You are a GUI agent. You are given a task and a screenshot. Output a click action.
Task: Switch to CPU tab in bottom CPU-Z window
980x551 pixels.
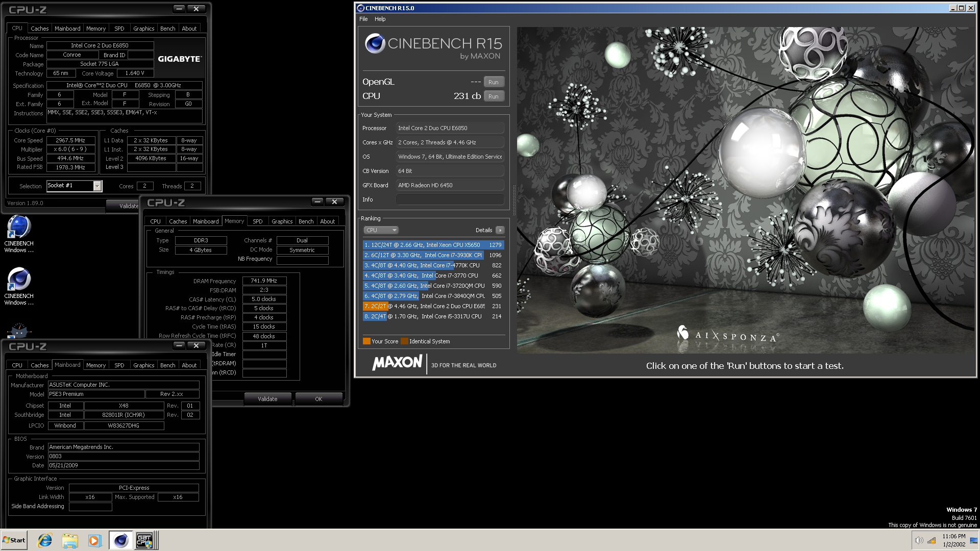pyautogui.click(x=17, y=365)
